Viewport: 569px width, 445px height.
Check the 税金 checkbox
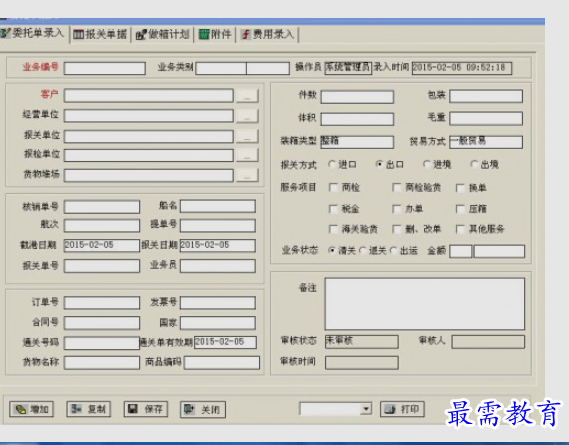[x=333, y=209]
